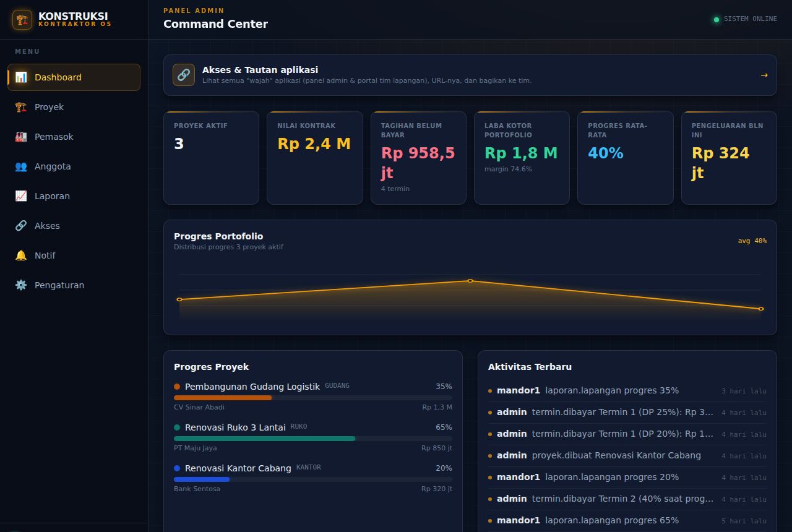Select activity 'laporan.lapangan progres 65%'
The width and height of the screenshot is (792, 532).
627,520
